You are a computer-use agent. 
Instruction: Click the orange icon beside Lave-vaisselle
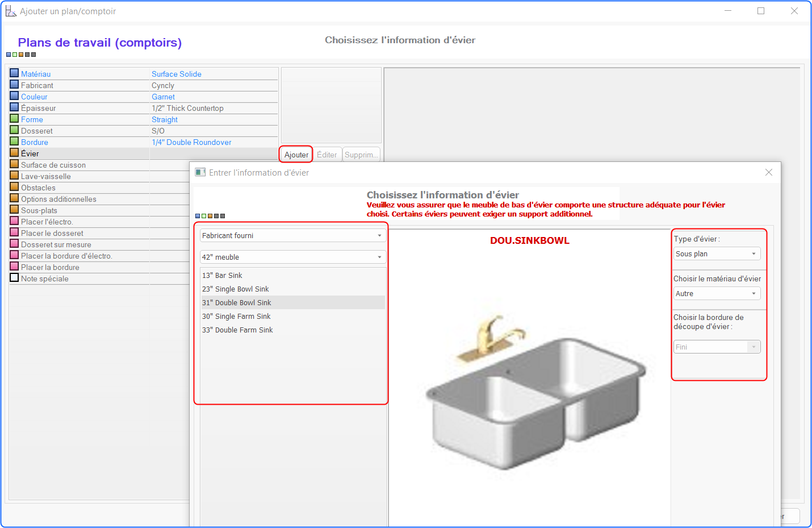pos(14,176)
